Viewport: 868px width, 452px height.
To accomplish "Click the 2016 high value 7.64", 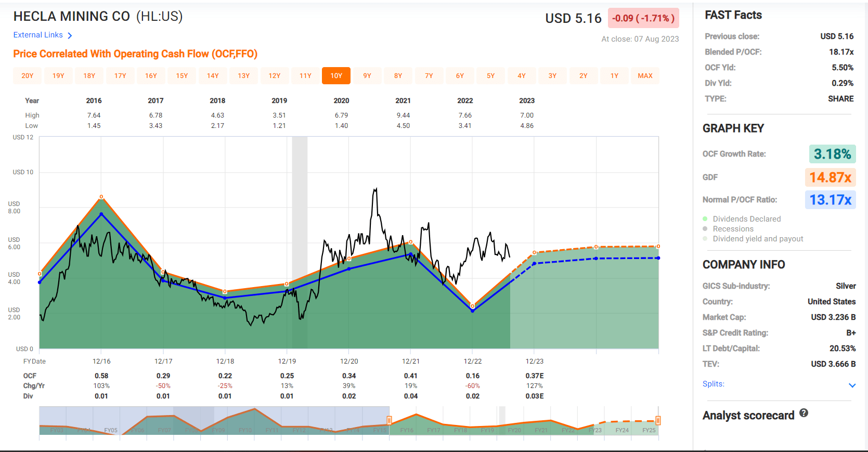I will 94,115.
